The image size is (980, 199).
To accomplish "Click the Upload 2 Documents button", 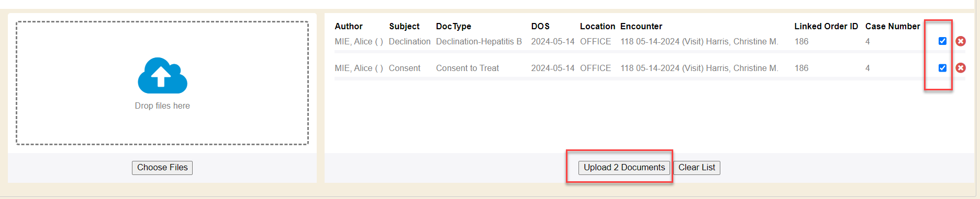I will (624, 168).
